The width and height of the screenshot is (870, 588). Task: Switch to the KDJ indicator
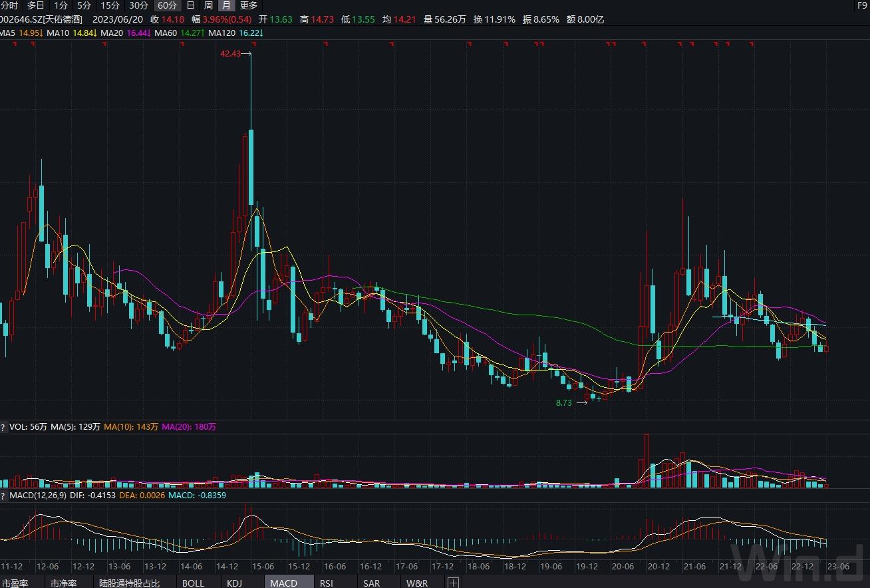tap(234, 583)
